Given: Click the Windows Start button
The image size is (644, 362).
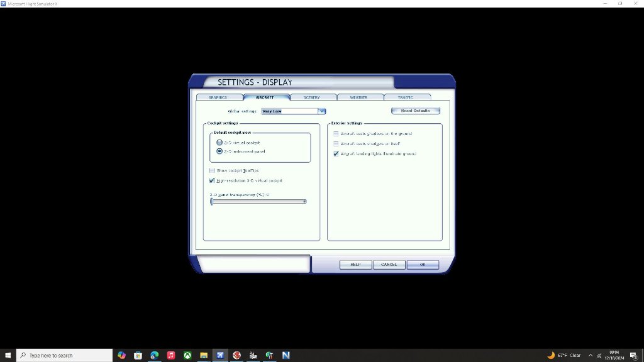Looking at the screenshot, I should click(x=7, y=355).
